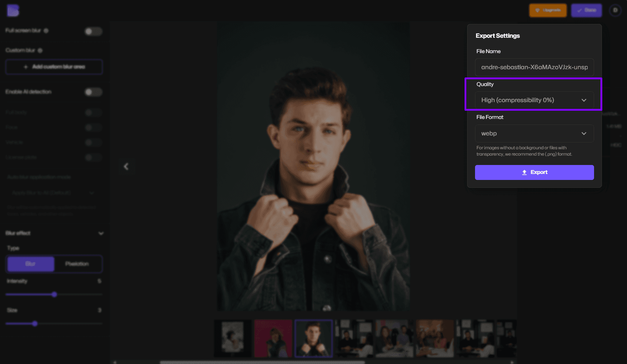Click the upload icon inside the Export button
This screenshot has width=627, height=364.
coord(524,172)
